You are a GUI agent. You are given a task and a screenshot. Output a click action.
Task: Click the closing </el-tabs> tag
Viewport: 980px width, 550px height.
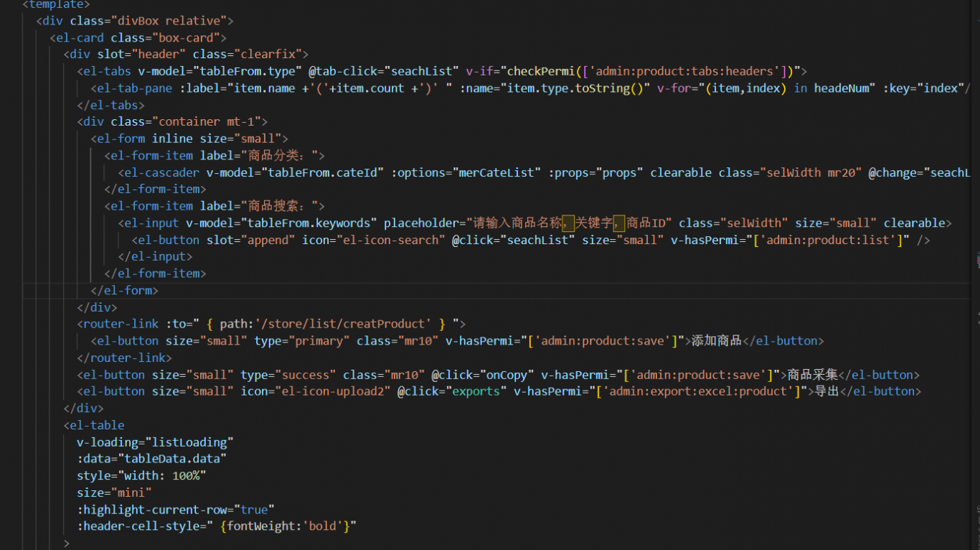tap(110, 105)
